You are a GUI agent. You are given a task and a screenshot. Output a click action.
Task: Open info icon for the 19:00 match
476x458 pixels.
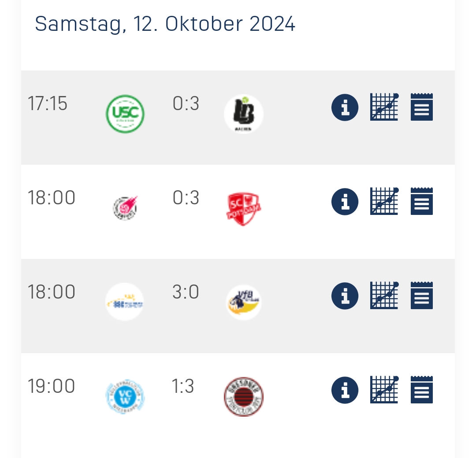pyautogui.click(x=345, y=390)
